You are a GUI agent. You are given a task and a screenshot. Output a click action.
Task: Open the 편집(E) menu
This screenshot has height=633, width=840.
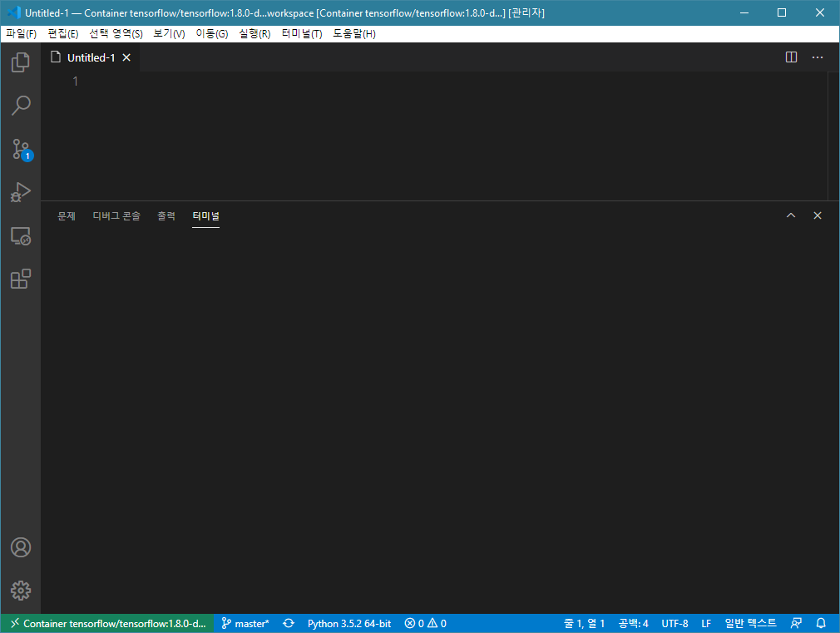coord(63,34)
